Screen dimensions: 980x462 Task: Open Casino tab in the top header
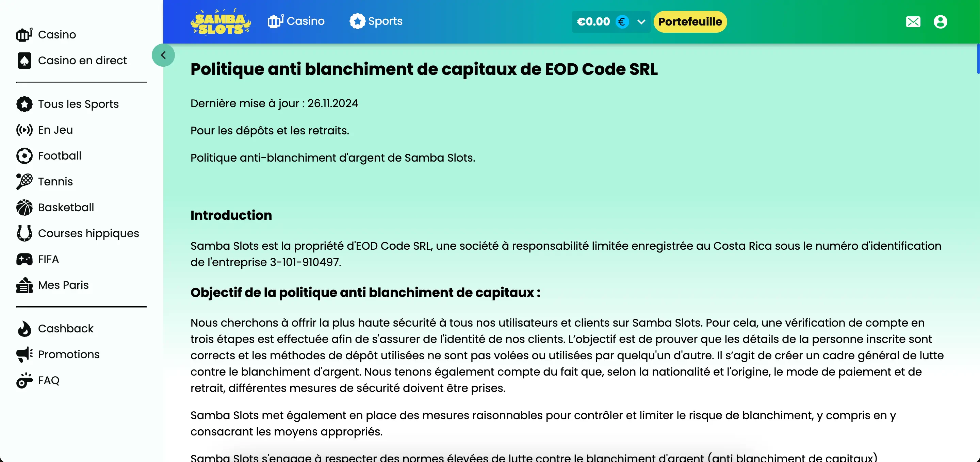(296, 21)
